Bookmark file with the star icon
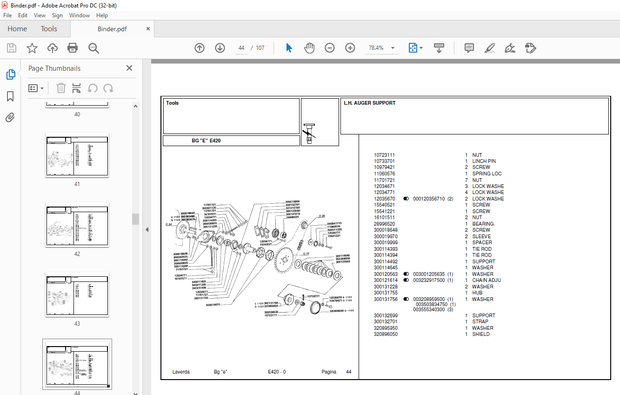This screenshot has width=620, height=395. [32, 48]
